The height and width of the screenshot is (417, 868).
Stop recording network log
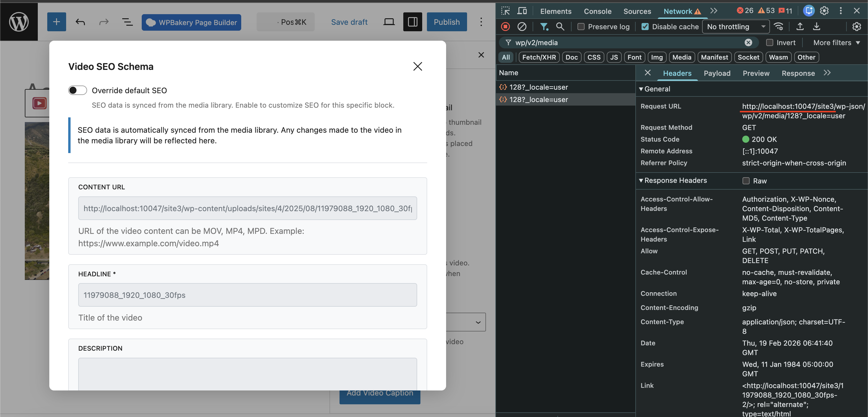505,27
